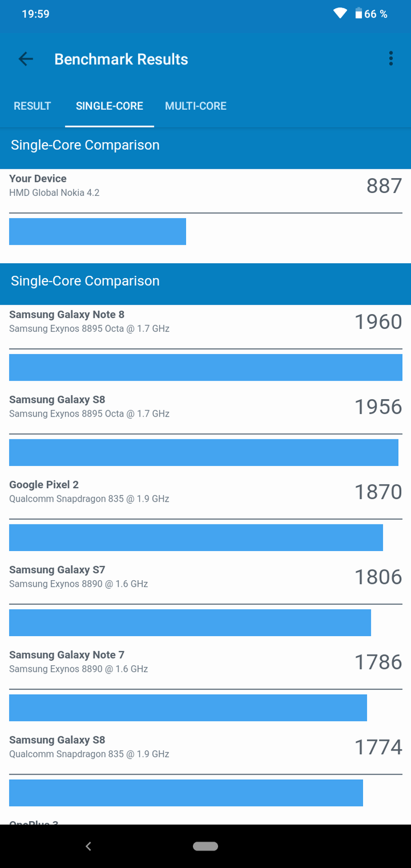Screen dimensions: 411x868
Task: Tap the back arrow in header
Action: [26, 59]
